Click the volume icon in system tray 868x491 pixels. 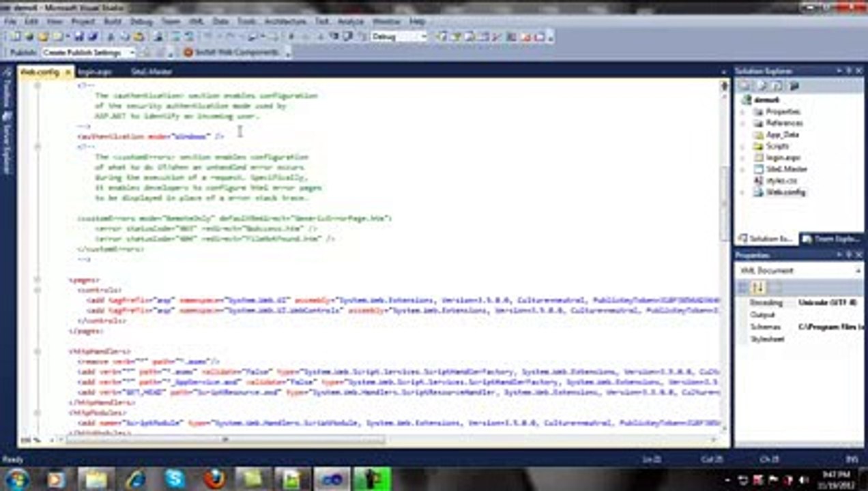coord(803,480)
